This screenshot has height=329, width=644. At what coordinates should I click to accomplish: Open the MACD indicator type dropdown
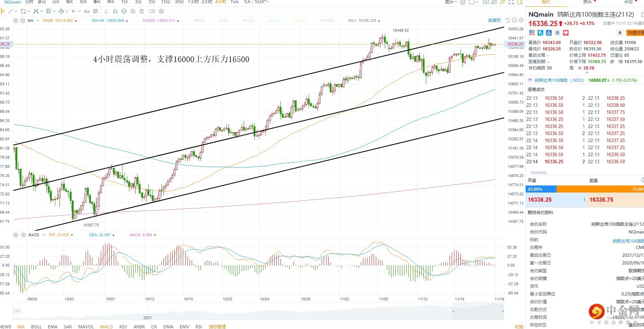pos(44,235)
